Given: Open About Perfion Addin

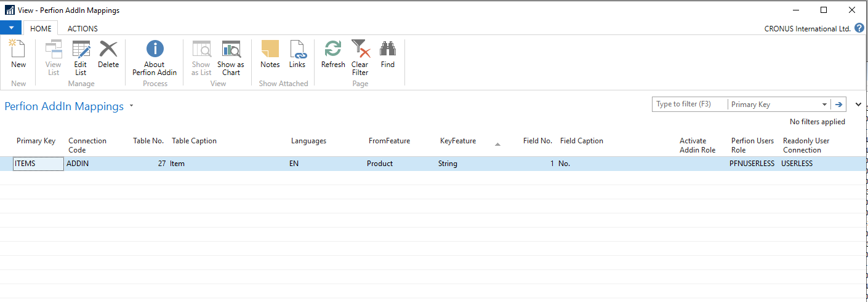Looking at the screenshot, I should point(155,58).
